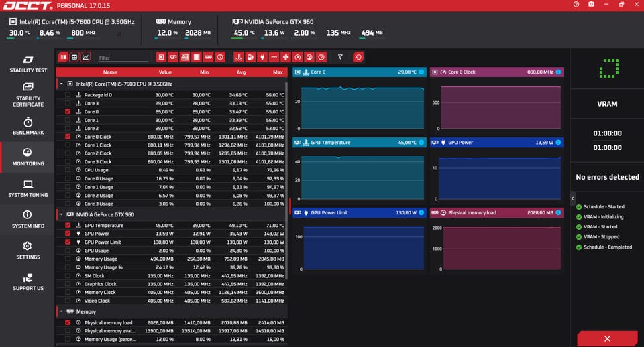This screenshot has width=644, height=347.
Task: Untick the Physical memory load checkbox
Action: 67,322
